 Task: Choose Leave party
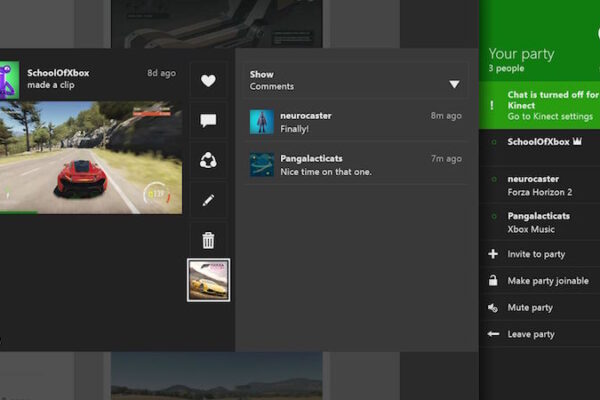pos(540,334)
